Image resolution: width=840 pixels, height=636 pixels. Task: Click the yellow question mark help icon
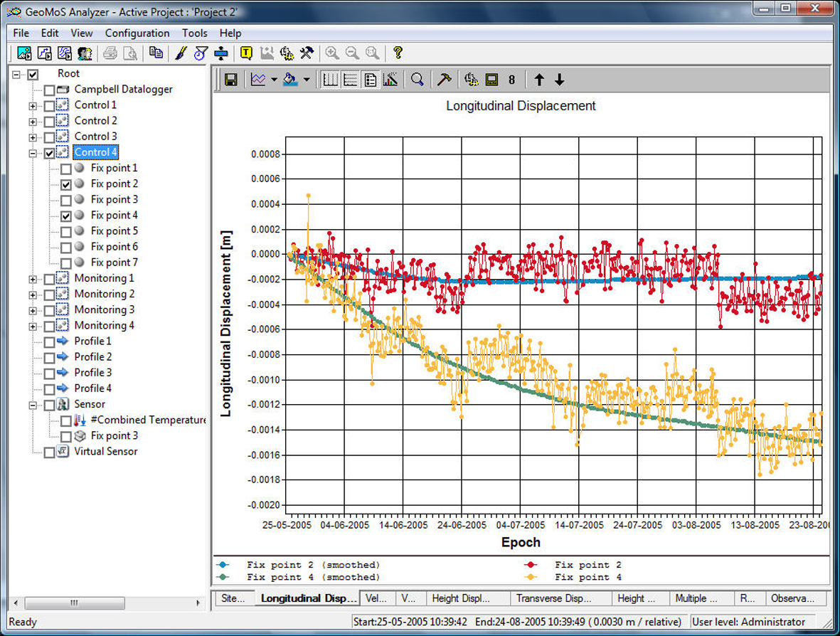pos(398,53)
